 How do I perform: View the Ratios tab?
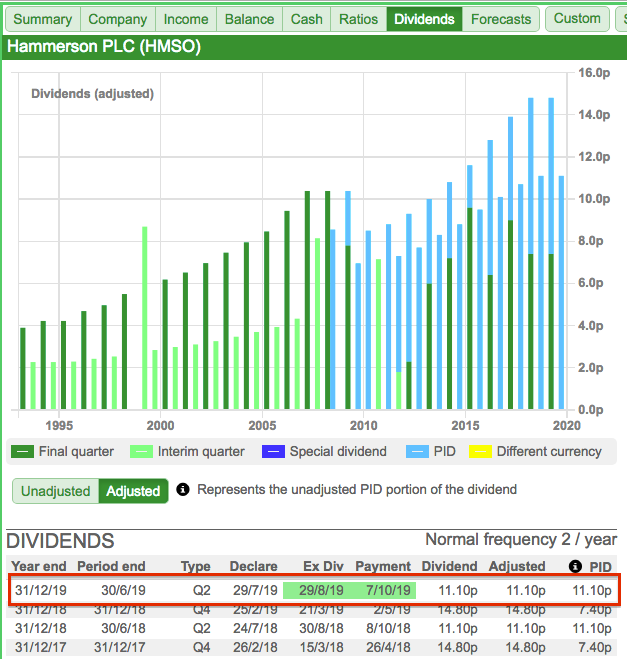click(x=358, y=19)
